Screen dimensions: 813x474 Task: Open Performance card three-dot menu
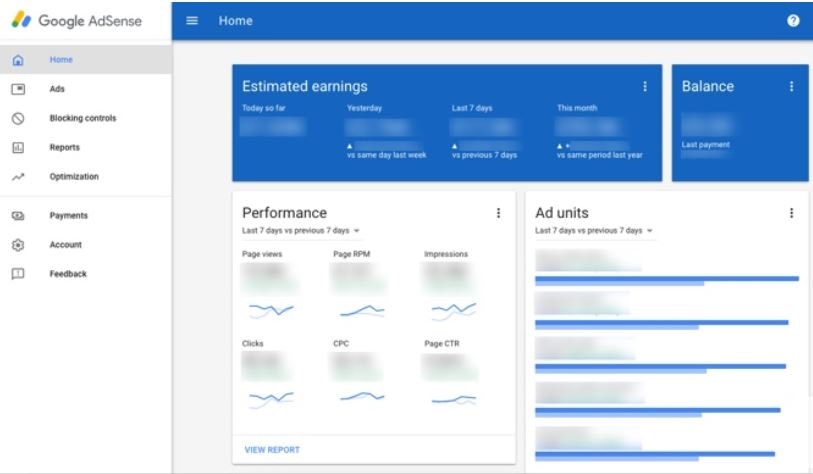(x=498, y=213)
